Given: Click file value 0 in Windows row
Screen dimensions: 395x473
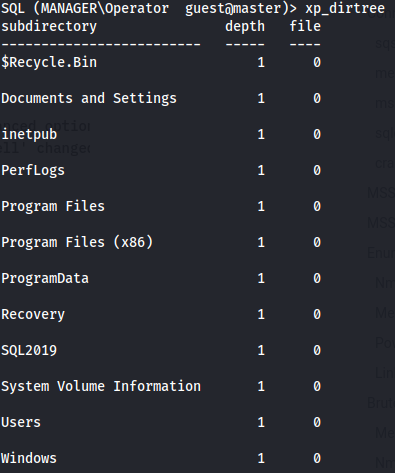Looking at the screenshot, I should pos(317,458).
